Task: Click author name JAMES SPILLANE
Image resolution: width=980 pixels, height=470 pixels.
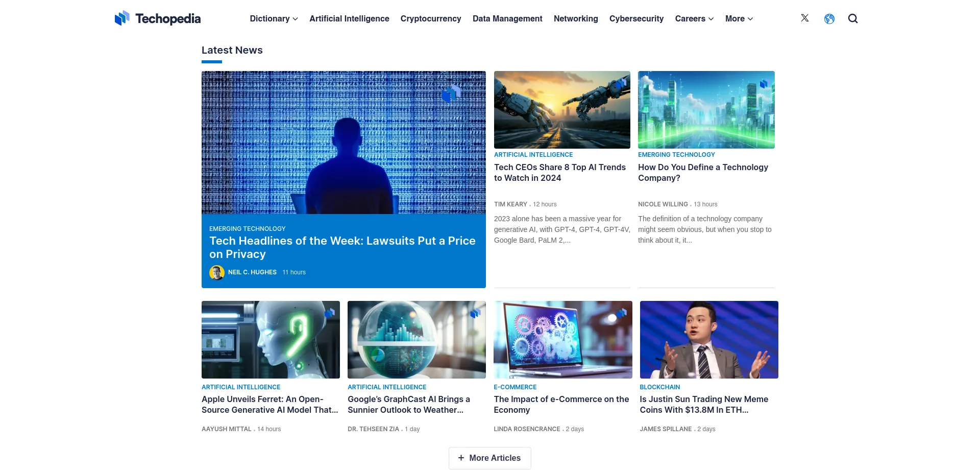Action: [666, 429]
